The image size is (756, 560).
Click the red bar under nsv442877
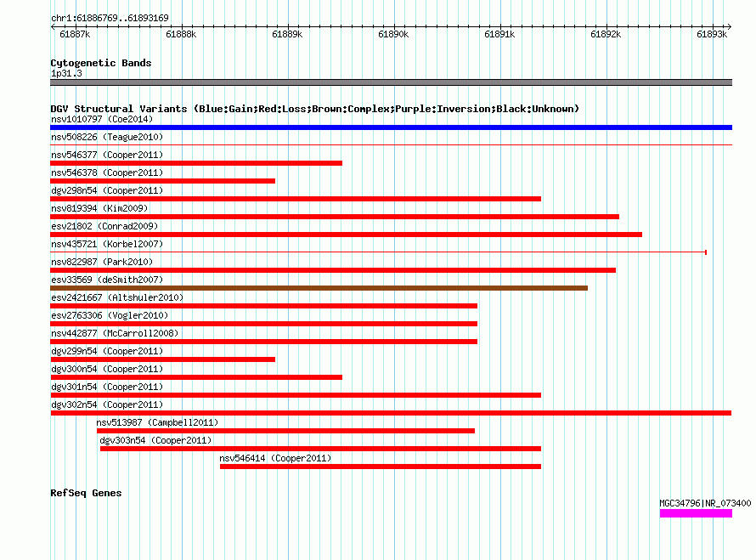click(x=263, y=342)
